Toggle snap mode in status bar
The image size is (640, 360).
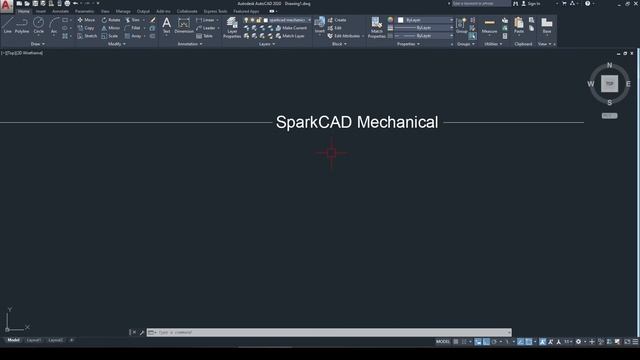click(x=464, y=342)
